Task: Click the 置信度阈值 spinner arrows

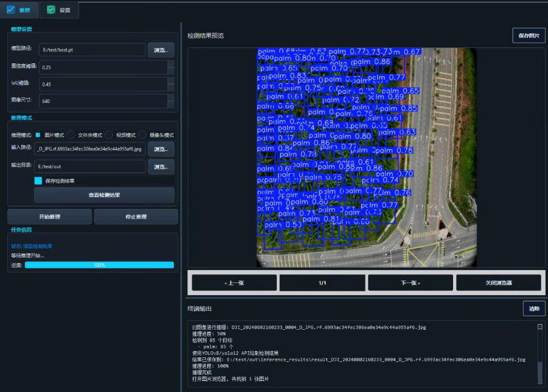Action: 171,67
